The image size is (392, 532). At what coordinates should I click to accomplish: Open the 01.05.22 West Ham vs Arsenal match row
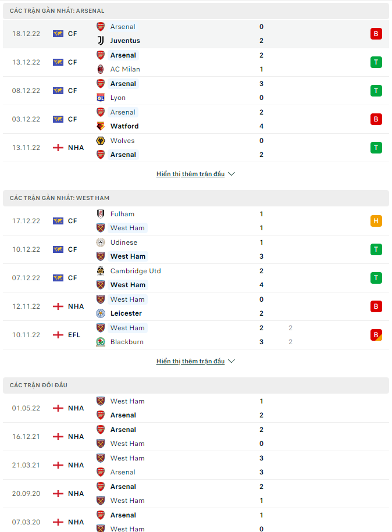[196, 408]
